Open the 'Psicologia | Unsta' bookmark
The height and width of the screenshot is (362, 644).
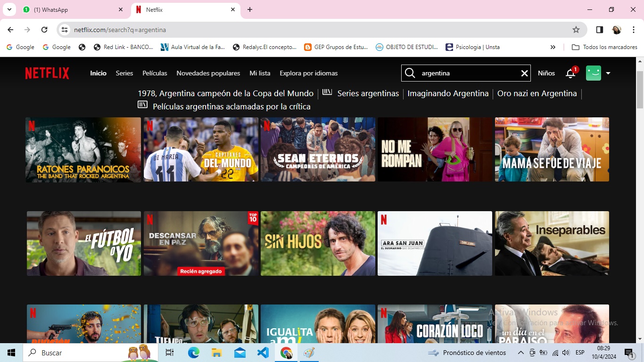tap(472, 47)
